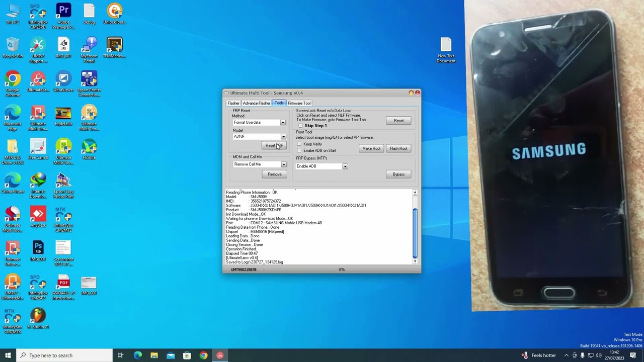Viewport: 644px width, 362px height.
Task: Launch TFMMedea desktop shortcut
Action: [x=115, y=48]
